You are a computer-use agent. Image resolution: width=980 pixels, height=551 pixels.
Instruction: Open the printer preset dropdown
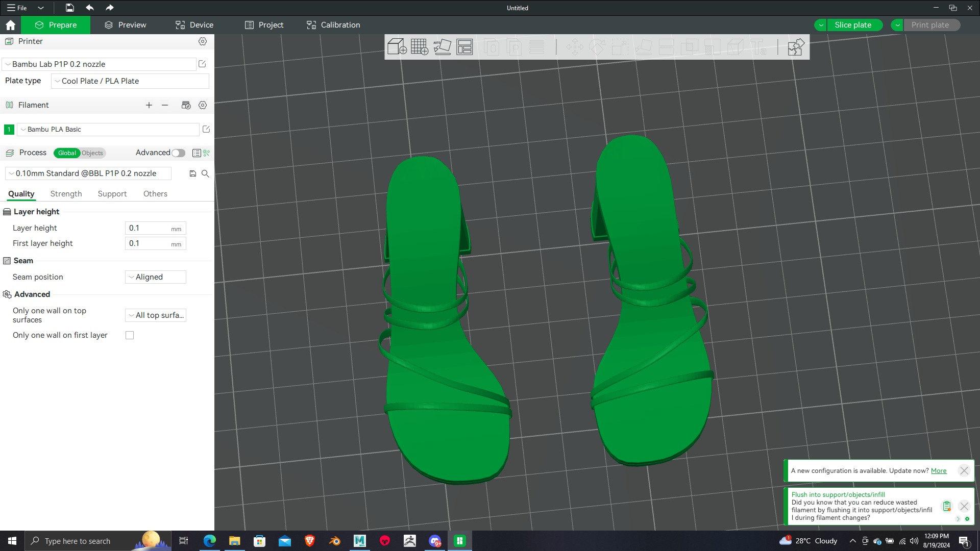point(99,64)
